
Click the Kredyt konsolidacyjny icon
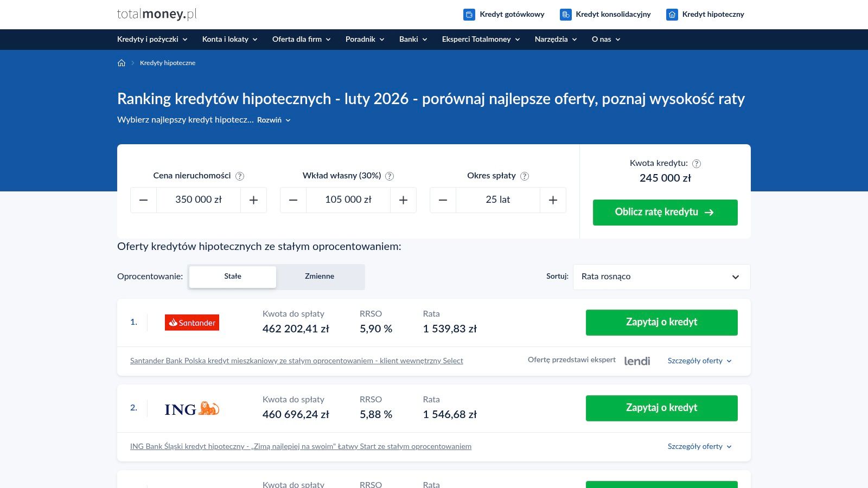(x=566, y=15)
